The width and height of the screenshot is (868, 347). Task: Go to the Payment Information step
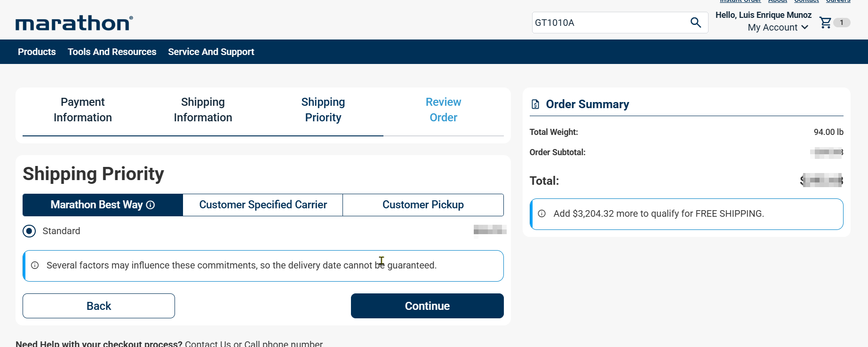[x=83, y=110]
